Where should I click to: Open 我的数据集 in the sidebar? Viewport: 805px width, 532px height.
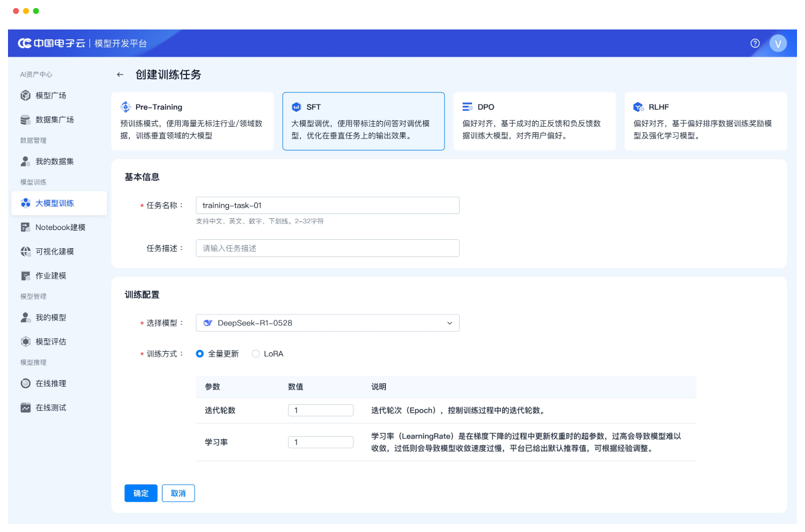(x=54, y=162)
